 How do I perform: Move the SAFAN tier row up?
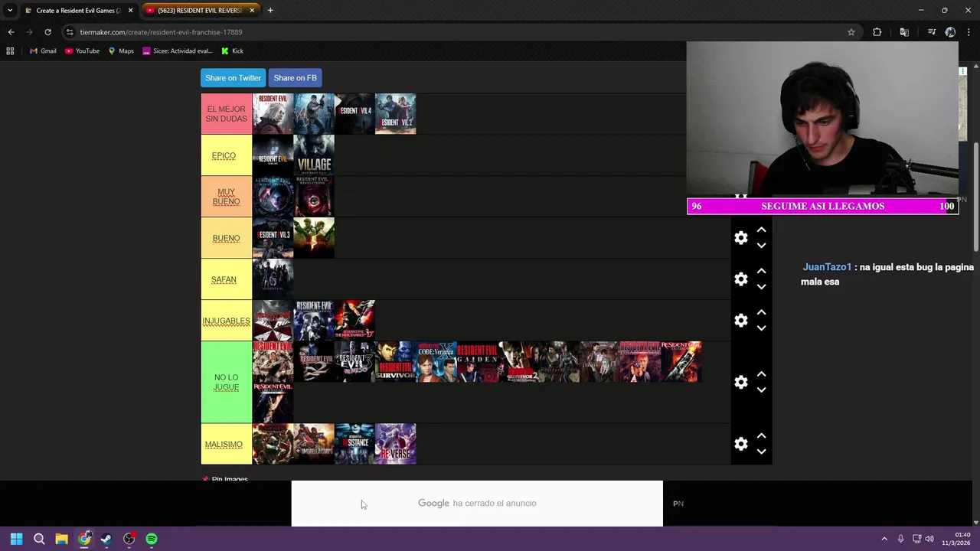pyautogui.click(x=761, y=271)
